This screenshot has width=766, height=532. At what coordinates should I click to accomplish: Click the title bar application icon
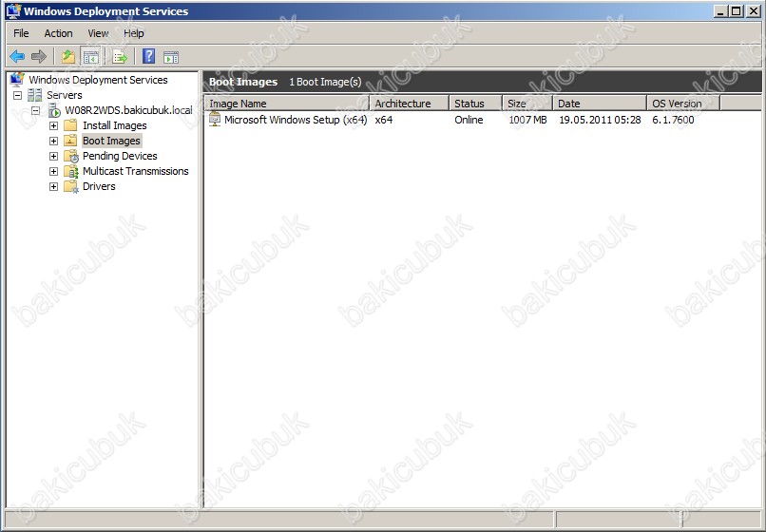(13, 10)
